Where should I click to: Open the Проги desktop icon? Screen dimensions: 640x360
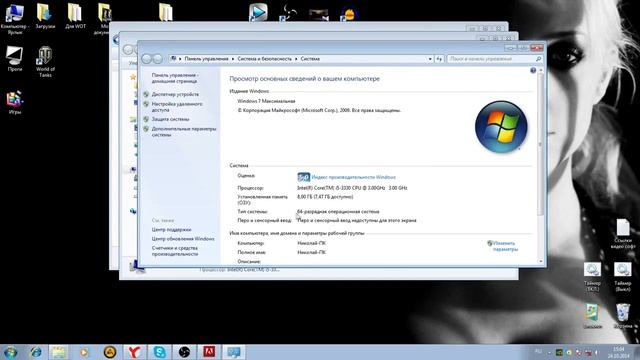click(x=14, y=59)
